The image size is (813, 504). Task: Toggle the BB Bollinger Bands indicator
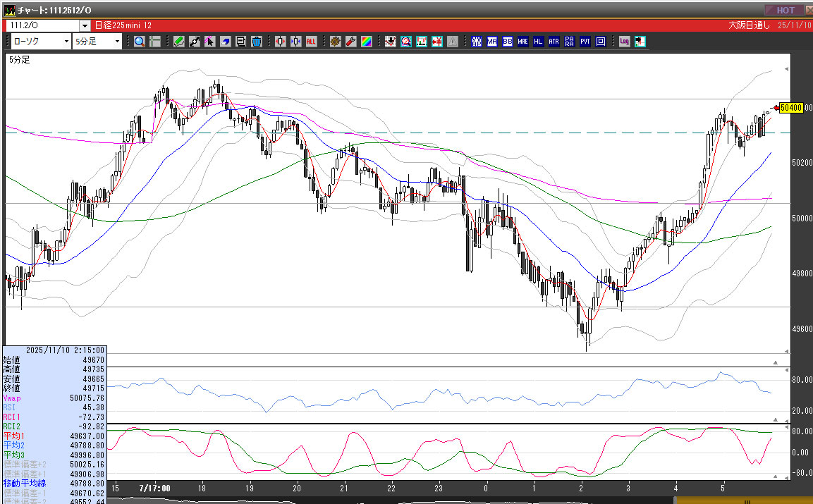tap(507, 42)
